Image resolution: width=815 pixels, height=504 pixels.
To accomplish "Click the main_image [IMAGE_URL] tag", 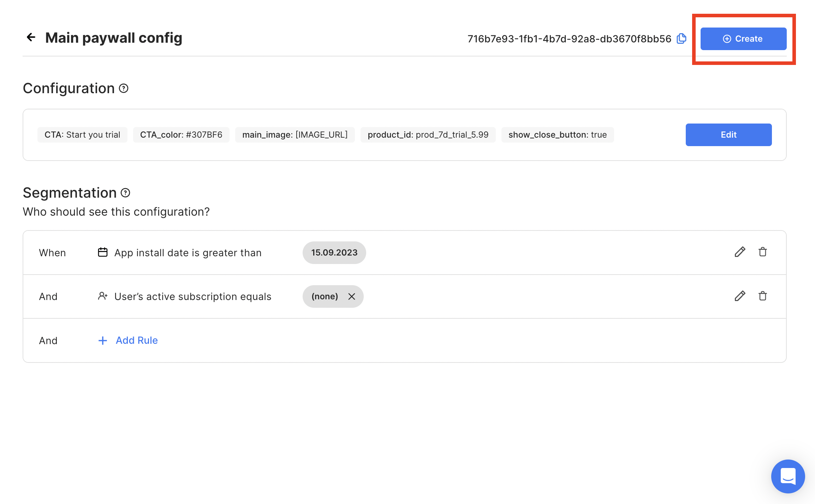I will point(295,135).
